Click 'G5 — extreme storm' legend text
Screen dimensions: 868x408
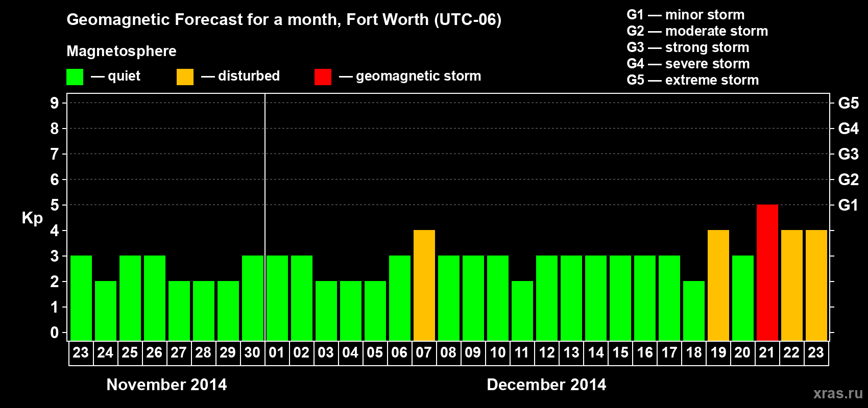coord(693,80)
